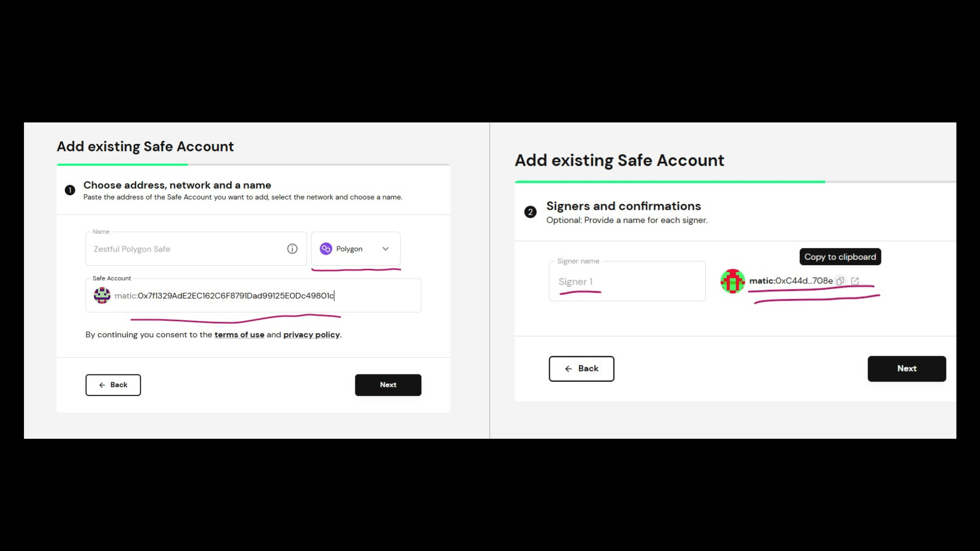980x551 pixels.
Task: Open the privacy policy link
Action: [x=311, y=335]
